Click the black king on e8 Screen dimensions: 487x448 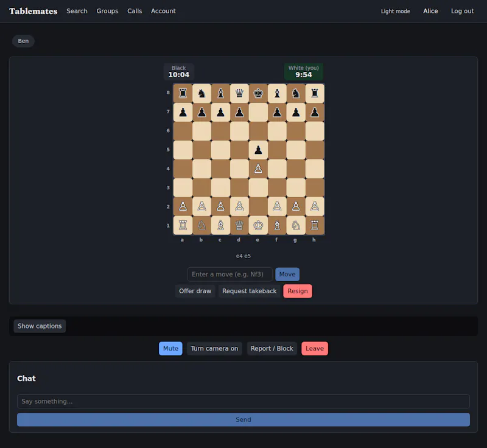pyautogui.click(x=258, y=93)
